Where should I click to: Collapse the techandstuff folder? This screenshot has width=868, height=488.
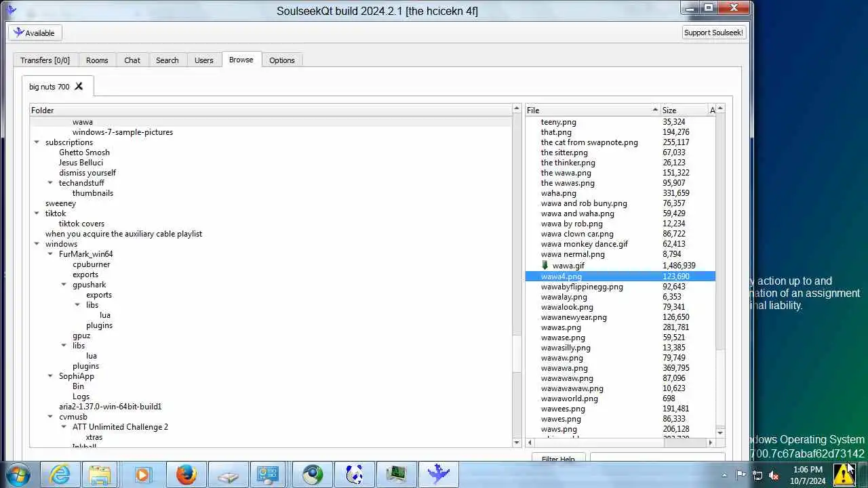50,183
